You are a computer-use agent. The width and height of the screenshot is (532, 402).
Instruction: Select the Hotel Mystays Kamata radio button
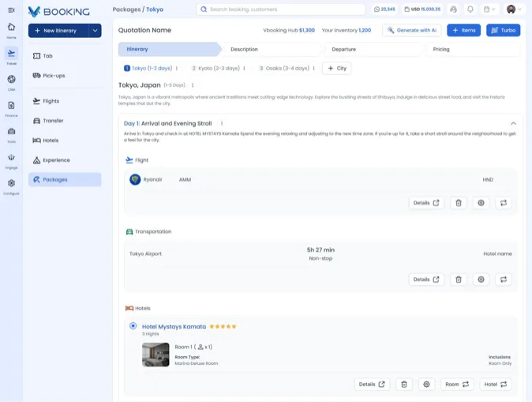pyautogui.click(x=133, y=326)
